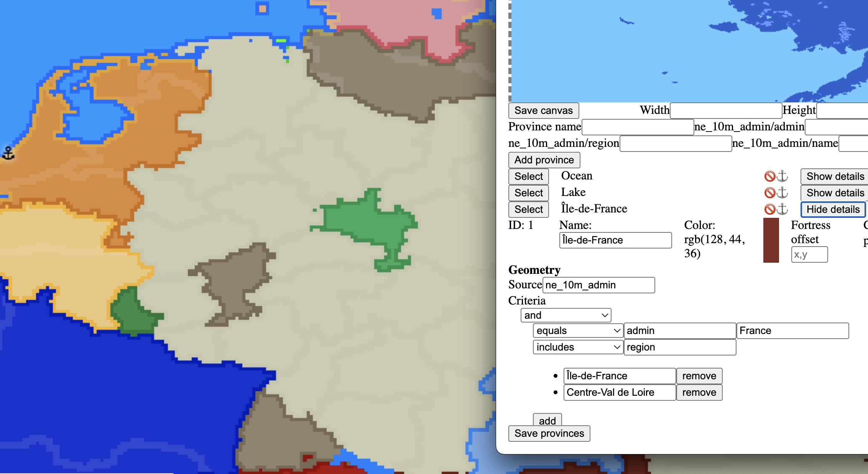Click the 'Ocean' province name

(577, 176)
